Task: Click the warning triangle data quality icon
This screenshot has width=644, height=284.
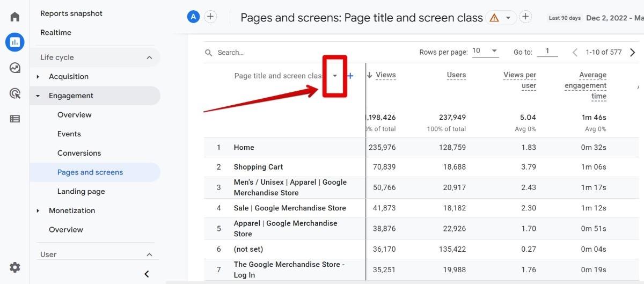Action: 494,18
